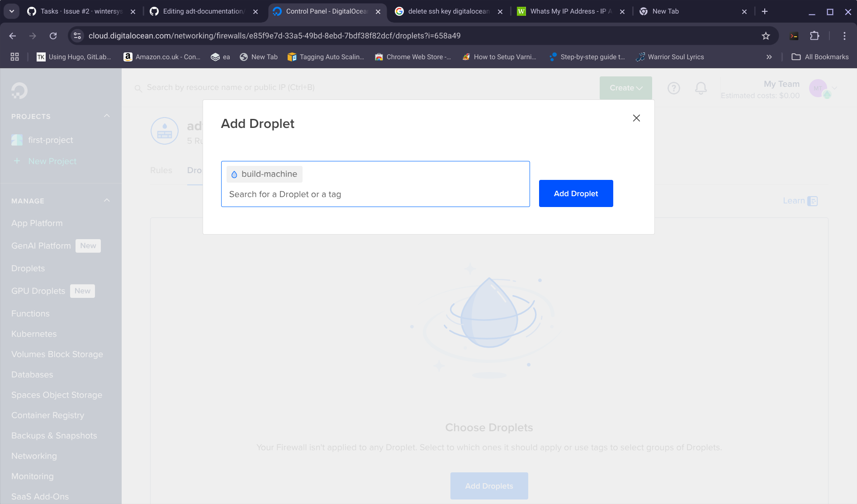
Task: Open the Warrior Soul Lyrics bookmark
Action: tap(670, 57)
